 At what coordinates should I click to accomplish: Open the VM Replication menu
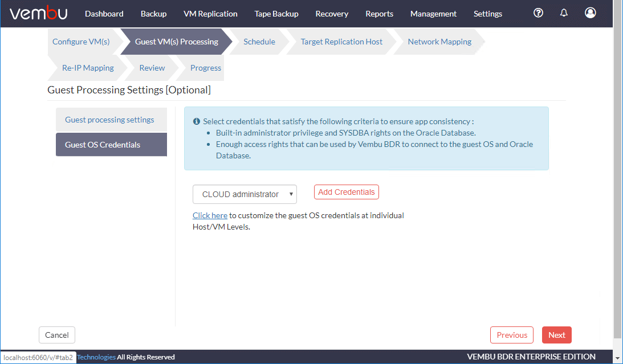(210, 14)
